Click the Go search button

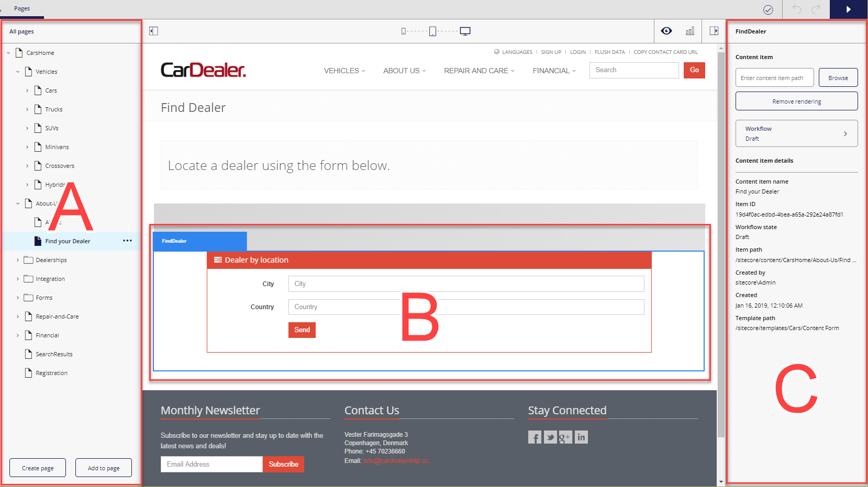click(694, 70)
